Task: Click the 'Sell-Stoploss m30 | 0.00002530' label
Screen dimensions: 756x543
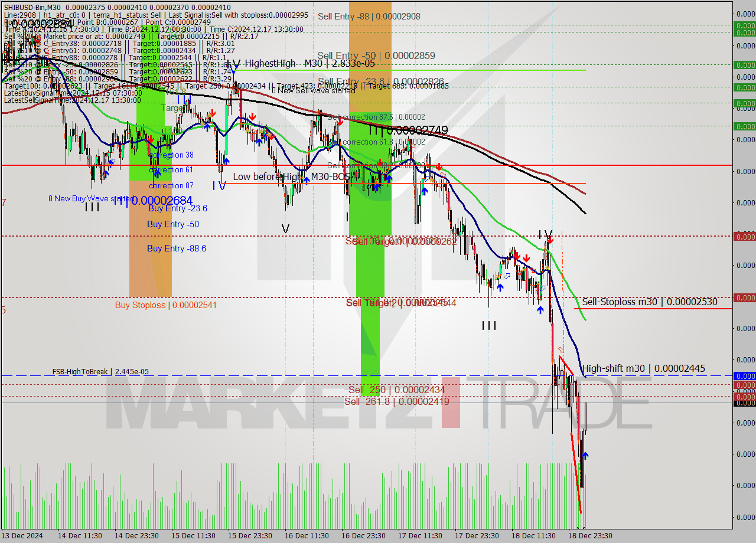Action: coord(650,302)
